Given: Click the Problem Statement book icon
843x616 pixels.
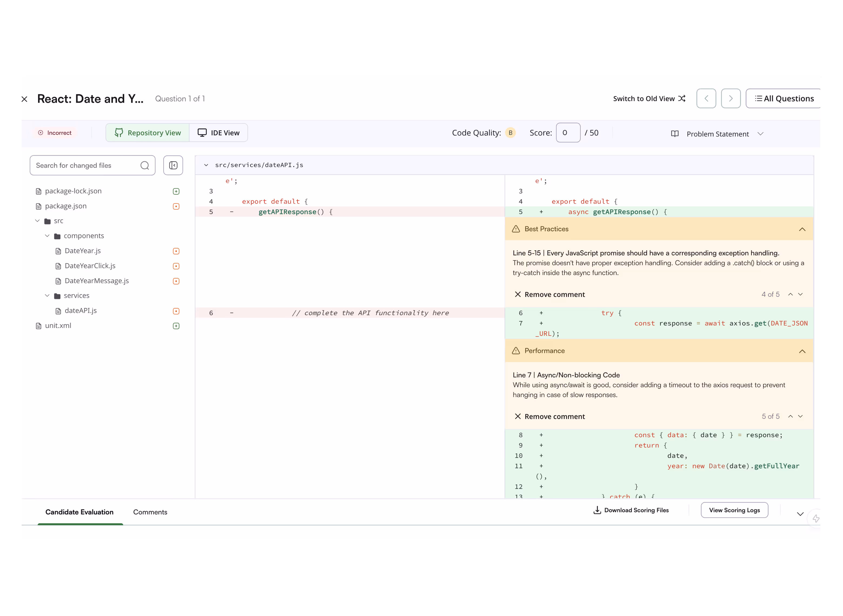Looking at the screenshot, I should tap(675, 134).
